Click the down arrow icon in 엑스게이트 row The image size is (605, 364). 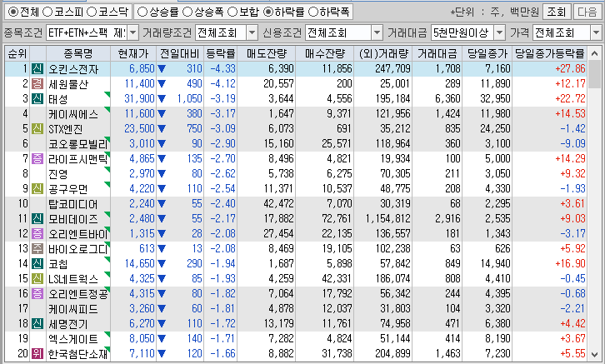pyautogui.click(x=162, y=339)
